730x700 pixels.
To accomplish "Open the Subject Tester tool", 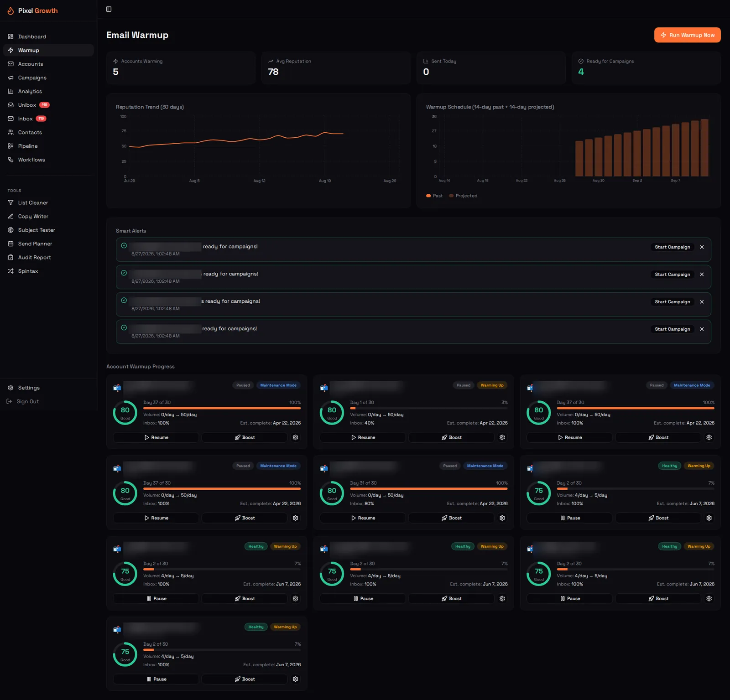I will (48, 230).
